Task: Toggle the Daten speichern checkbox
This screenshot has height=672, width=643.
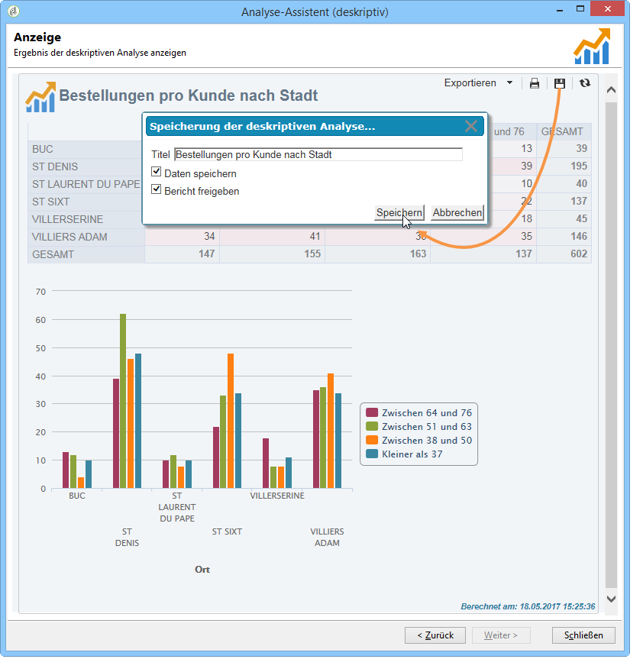Action: pos(156,173)
